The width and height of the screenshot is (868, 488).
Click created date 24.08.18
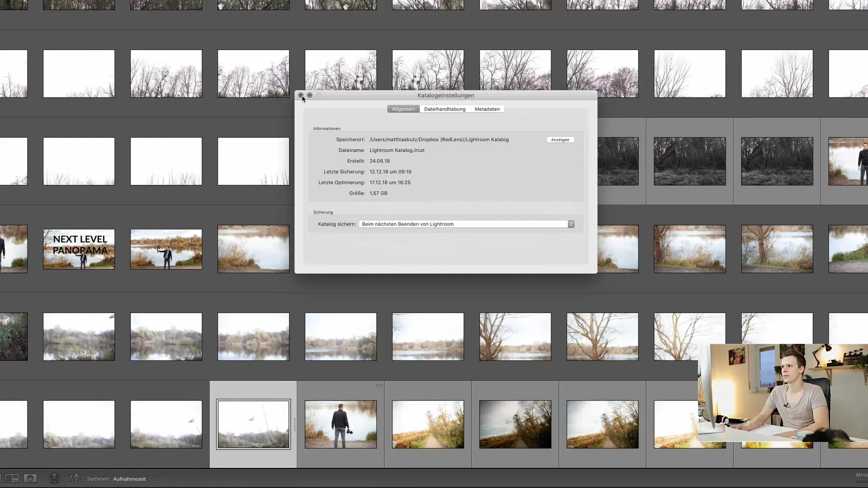tap(379, 161)
